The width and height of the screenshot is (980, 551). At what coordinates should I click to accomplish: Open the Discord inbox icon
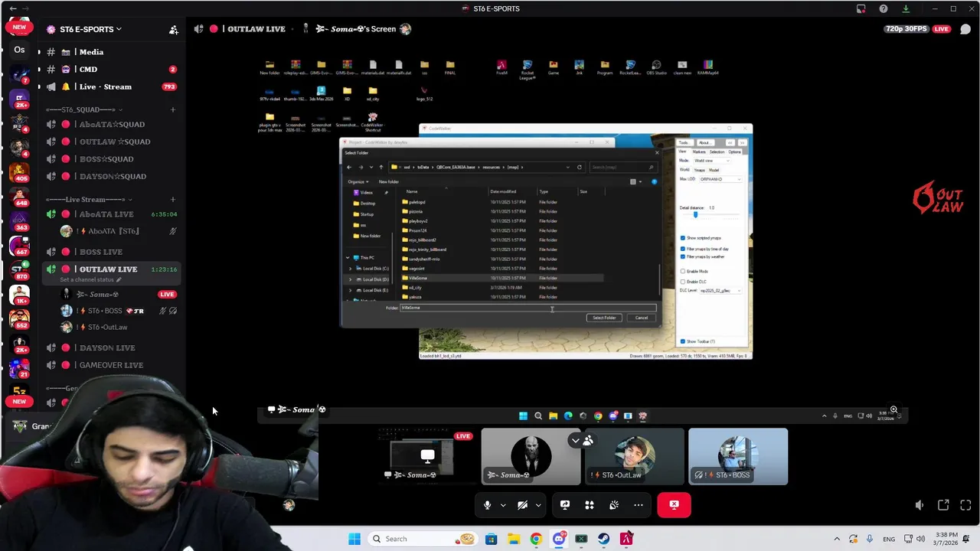tap(861, 9)
